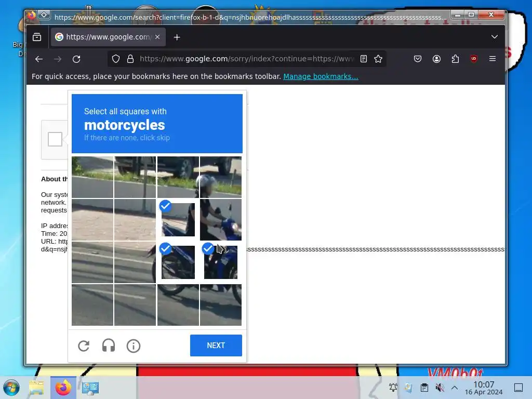Close the google.com tab

[x=157, y=37]
